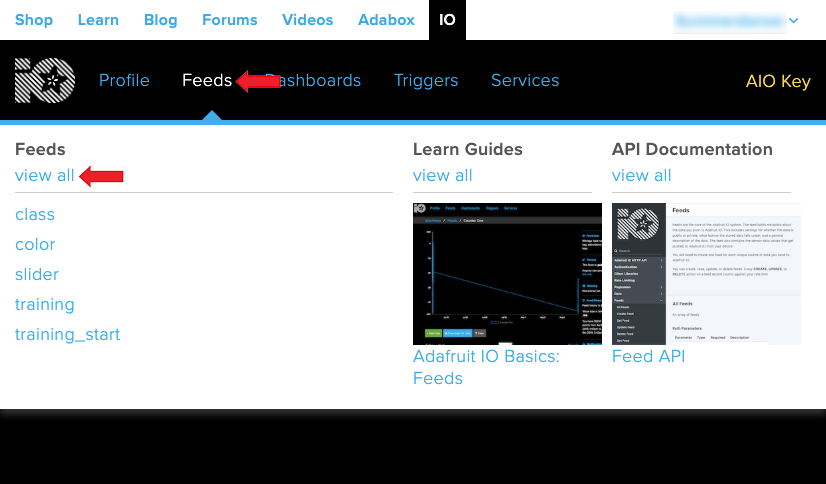
Task: Open the color feed
Action: coord(35,244)
